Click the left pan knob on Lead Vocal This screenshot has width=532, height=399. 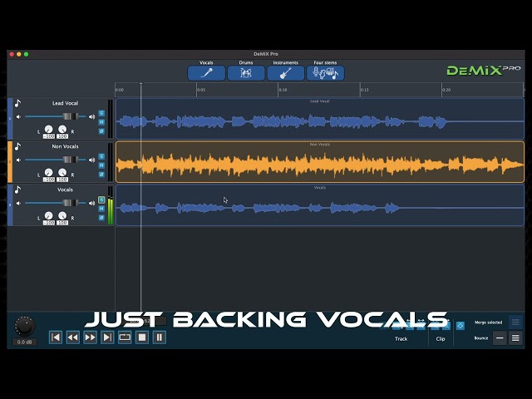49,130
